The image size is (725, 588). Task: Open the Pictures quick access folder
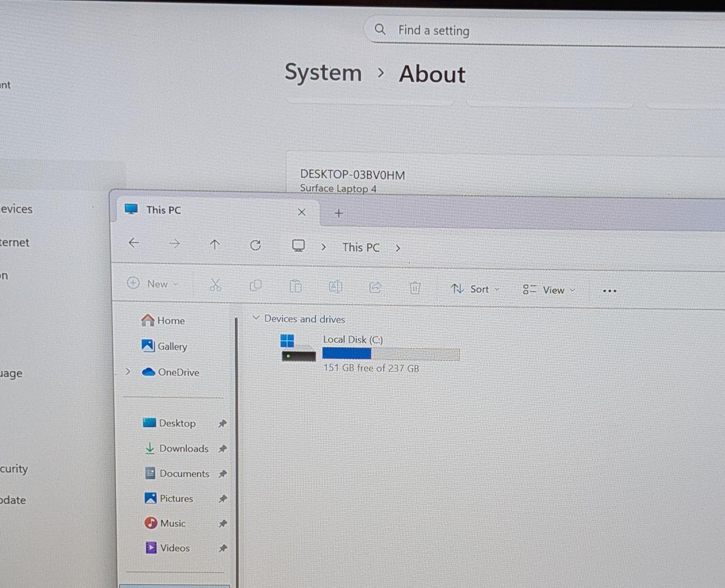[169, 498]
